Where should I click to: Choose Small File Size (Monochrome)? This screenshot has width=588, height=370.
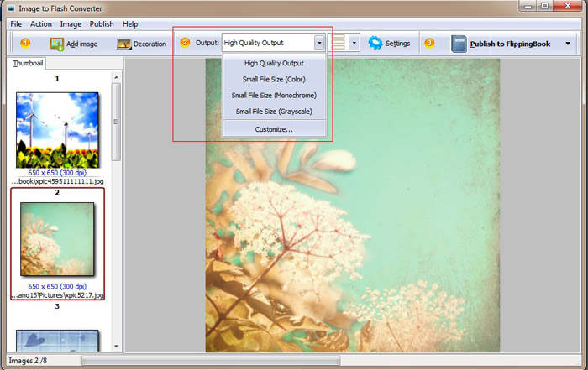pos(274,96)
